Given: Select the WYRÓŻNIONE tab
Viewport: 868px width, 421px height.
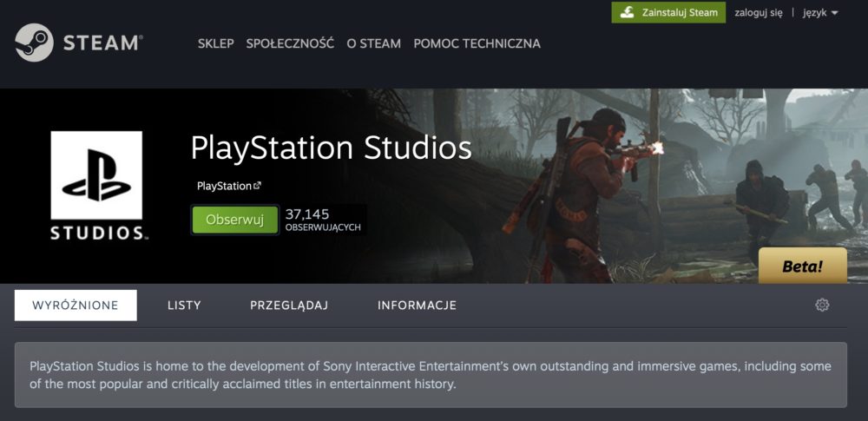Looking at the screenshot, I should point(76,306).
